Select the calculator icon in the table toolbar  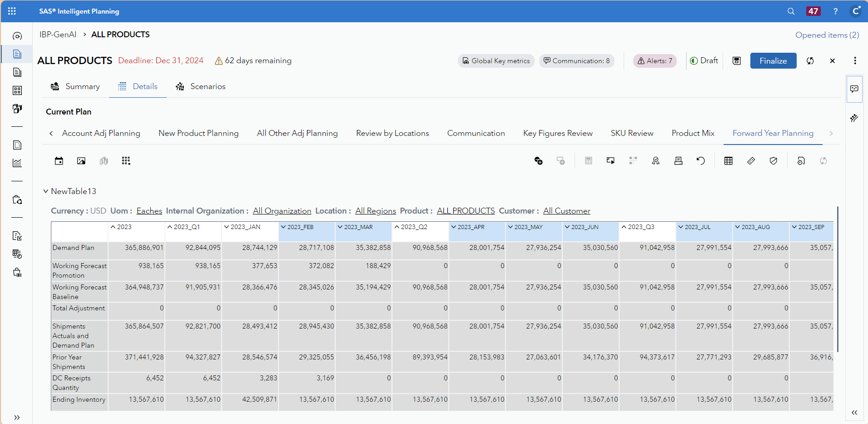pyautogui.click(x=589, y=160)
